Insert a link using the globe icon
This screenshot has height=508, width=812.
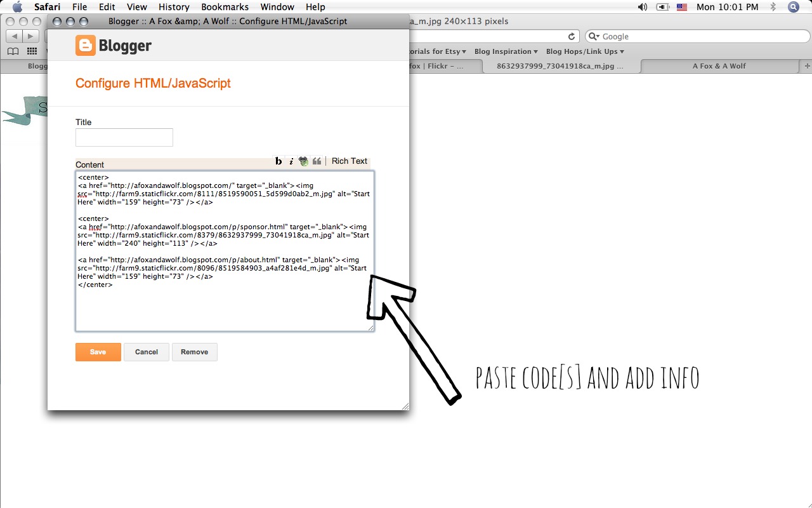tap(303, 161)
